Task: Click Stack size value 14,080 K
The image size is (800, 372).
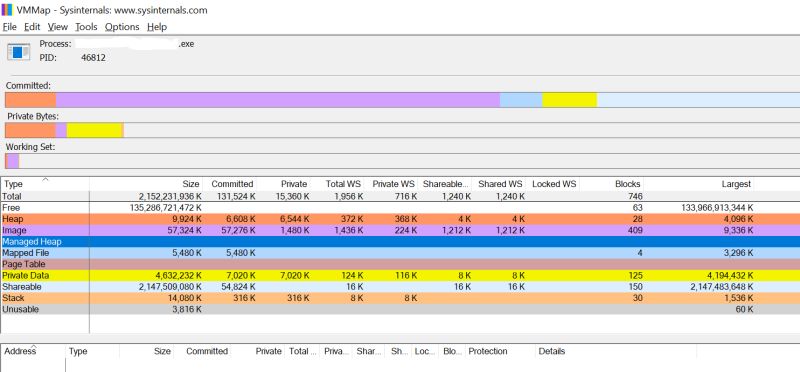Action: [185, 298]
